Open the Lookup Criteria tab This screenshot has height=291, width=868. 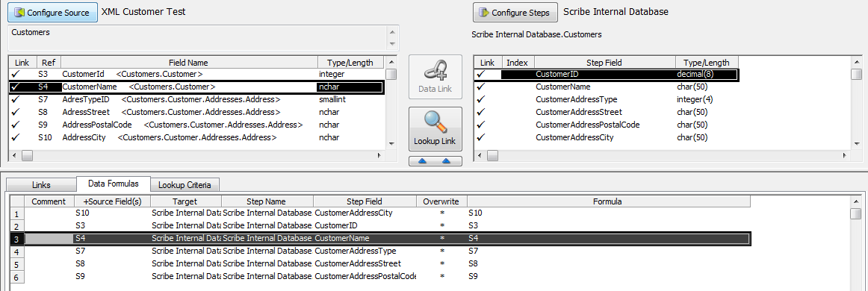coord(185,185)
